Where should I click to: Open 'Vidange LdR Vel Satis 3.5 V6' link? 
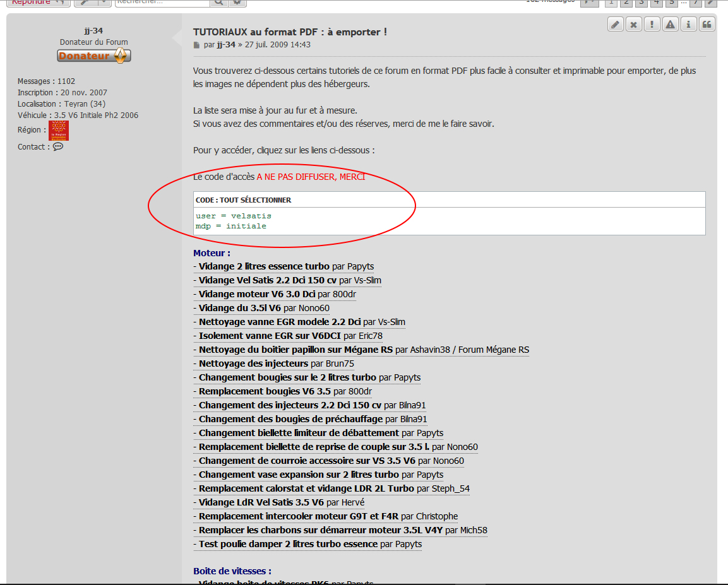261,502
